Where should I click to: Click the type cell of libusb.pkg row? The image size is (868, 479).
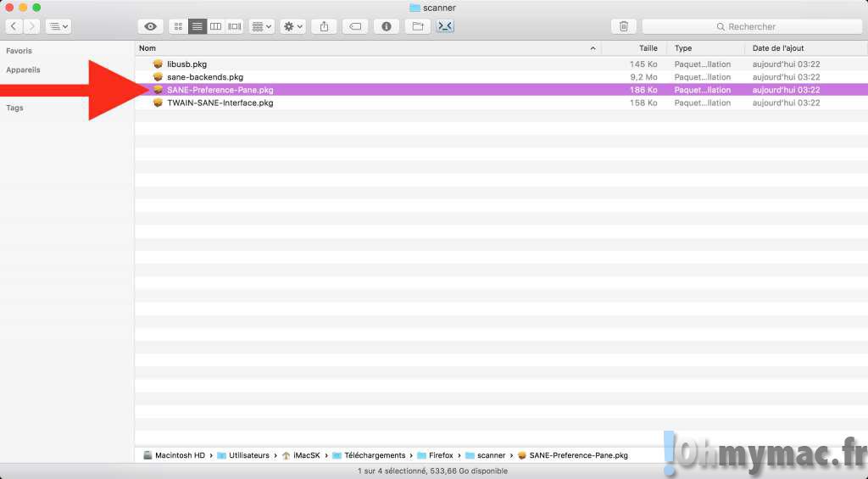pyautogui.click(x=703, y=64)
